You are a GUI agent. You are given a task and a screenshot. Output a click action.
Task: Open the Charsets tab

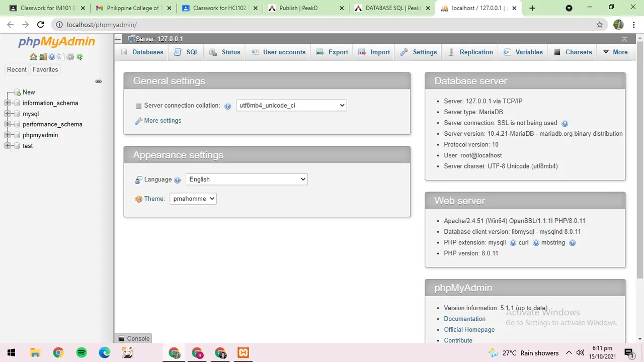(x=573, y=52)
